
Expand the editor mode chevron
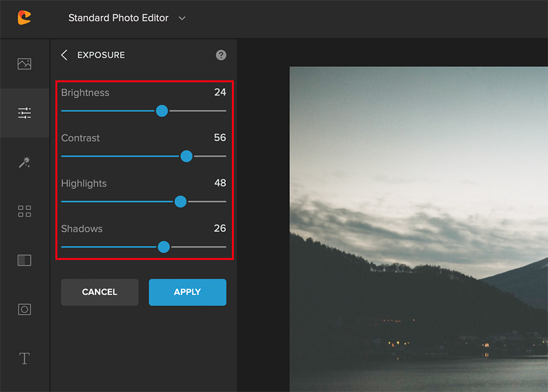pyautogui.click(x=181, y=18)
